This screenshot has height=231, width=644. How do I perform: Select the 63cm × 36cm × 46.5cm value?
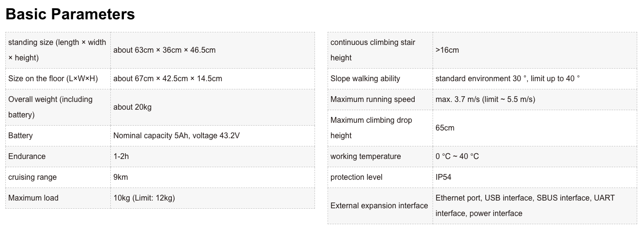tap(165, 50)
